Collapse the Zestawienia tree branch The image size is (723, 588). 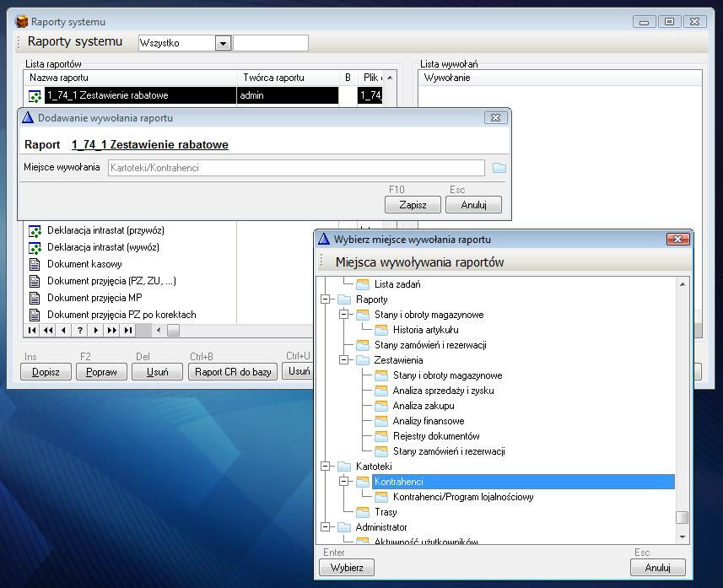[x=344, y=360]
